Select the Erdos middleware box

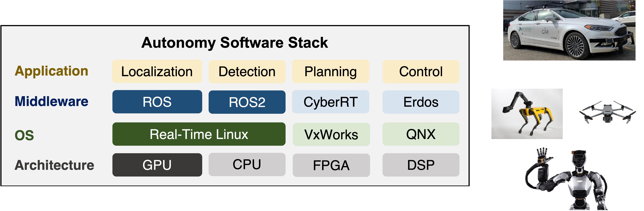pos(421,102)
